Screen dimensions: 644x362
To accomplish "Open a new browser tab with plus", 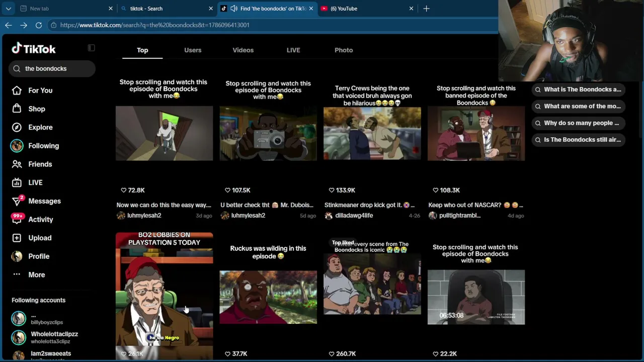I will tap(426, 9).
